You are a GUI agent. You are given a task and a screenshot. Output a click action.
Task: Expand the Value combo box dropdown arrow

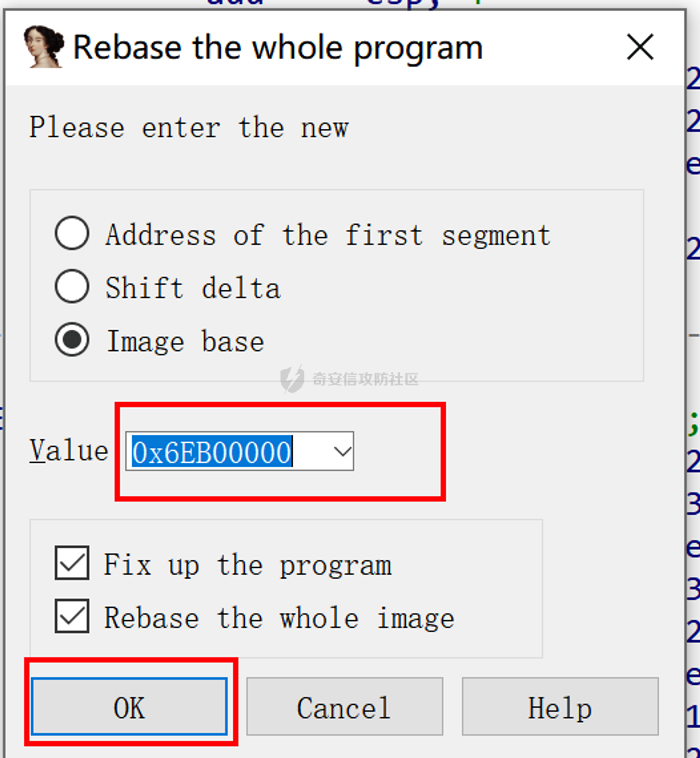[x=342, y=451]
